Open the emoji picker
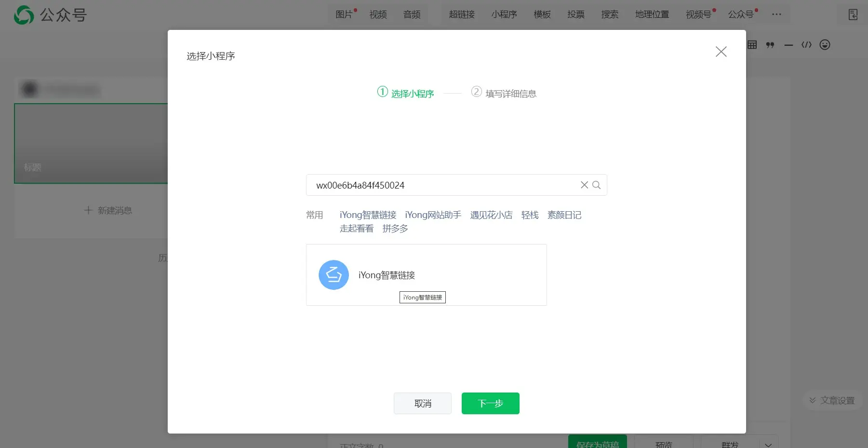The image size is (868, 448). coord(825,45)
